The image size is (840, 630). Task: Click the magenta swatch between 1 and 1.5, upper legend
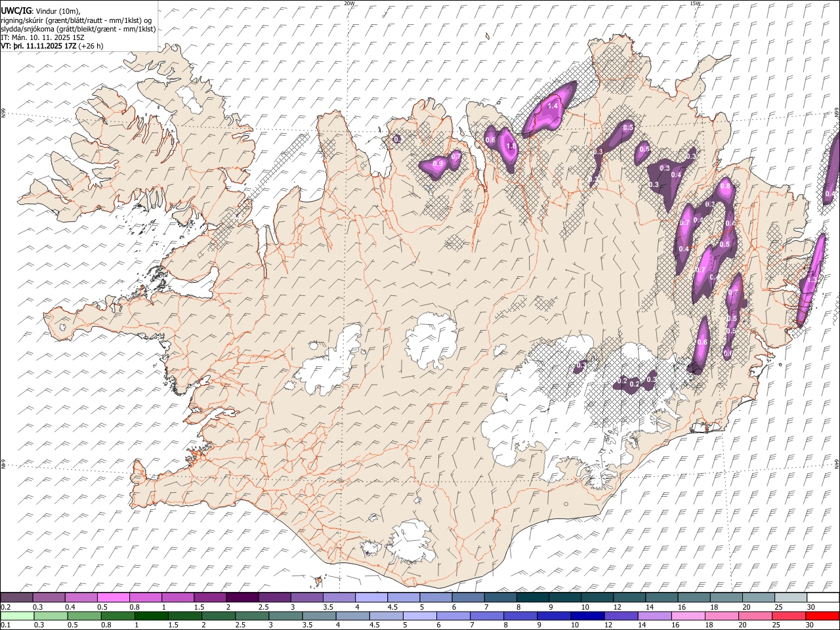coord(178,597)
